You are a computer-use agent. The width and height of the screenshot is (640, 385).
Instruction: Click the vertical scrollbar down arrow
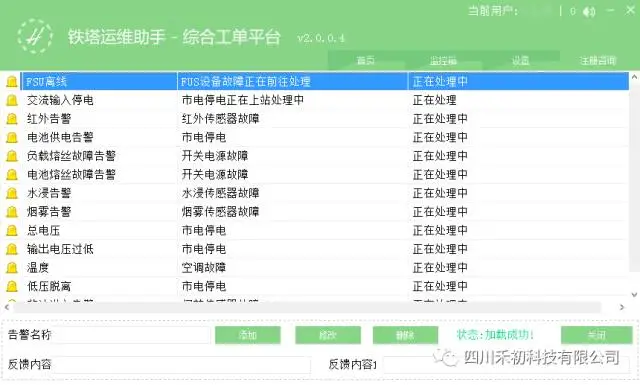tap(634, 294)
